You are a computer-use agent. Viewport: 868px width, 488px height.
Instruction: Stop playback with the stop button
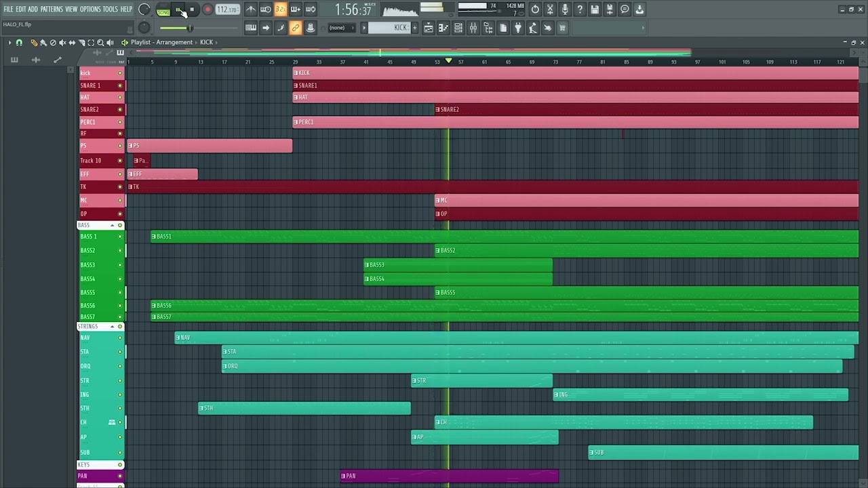tap(193, 9)
